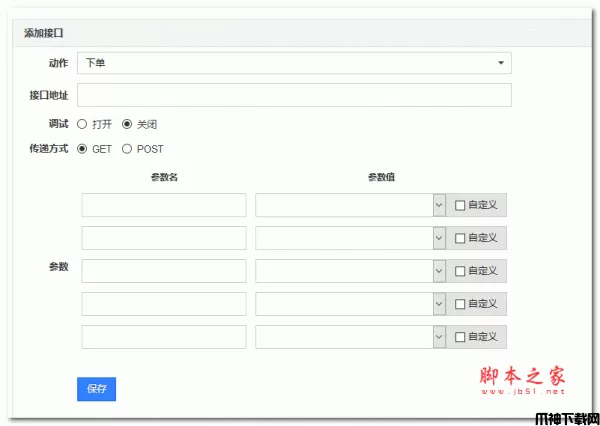Check 自定义 in the fifth parameter row
Viewport: 600px width, 426px height.
coord(460,337)
